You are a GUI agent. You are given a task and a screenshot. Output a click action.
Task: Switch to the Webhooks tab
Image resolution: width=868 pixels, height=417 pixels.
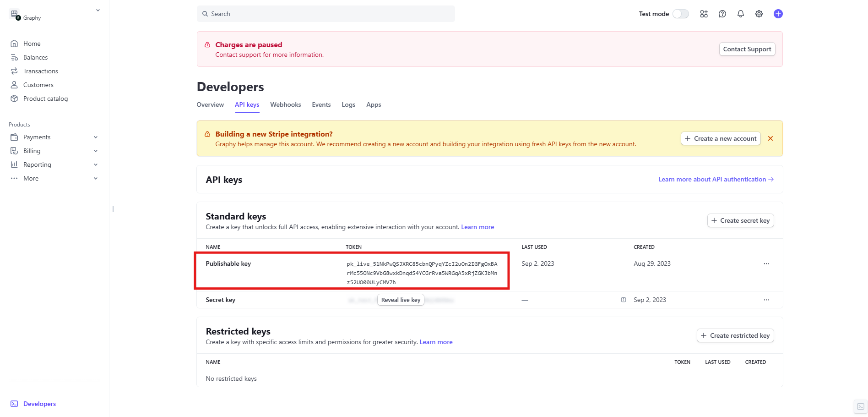pos(285,104)
